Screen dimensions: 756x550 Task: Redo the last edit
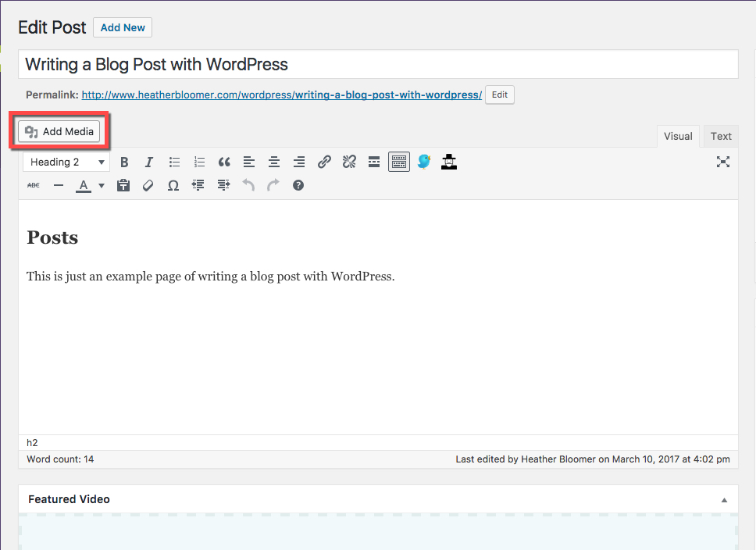[273, 185]
